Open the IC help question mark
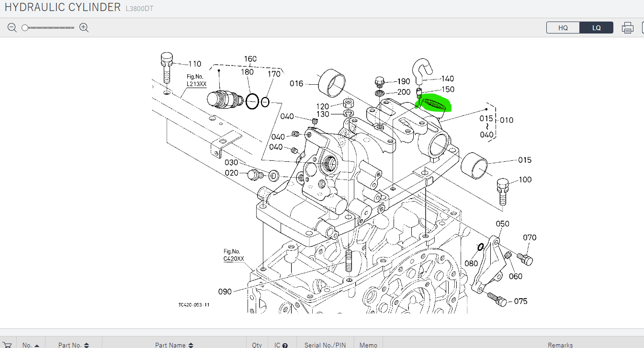The width and height of the screenshot is (644, 348). 285,345
